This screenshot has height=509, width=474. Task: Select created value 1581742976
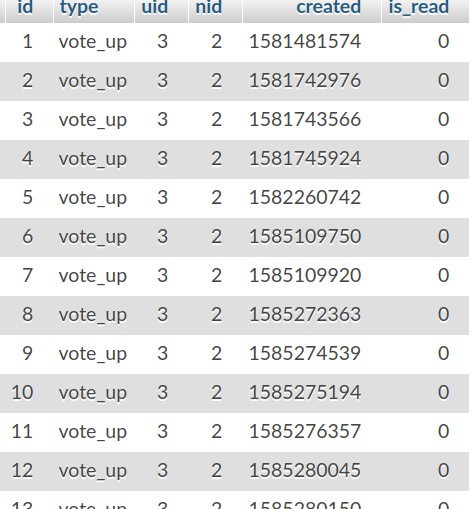(305, 81)
